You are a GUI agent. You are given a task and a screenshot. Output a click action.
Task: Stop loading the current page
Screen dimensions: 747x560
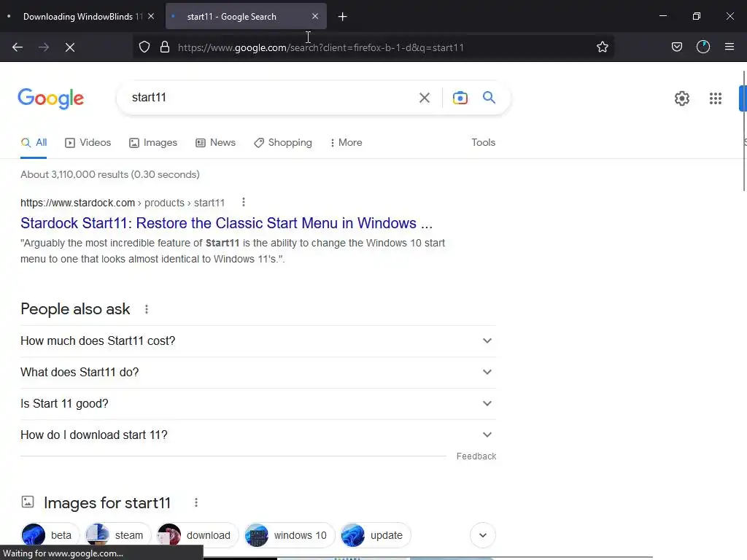69,47
